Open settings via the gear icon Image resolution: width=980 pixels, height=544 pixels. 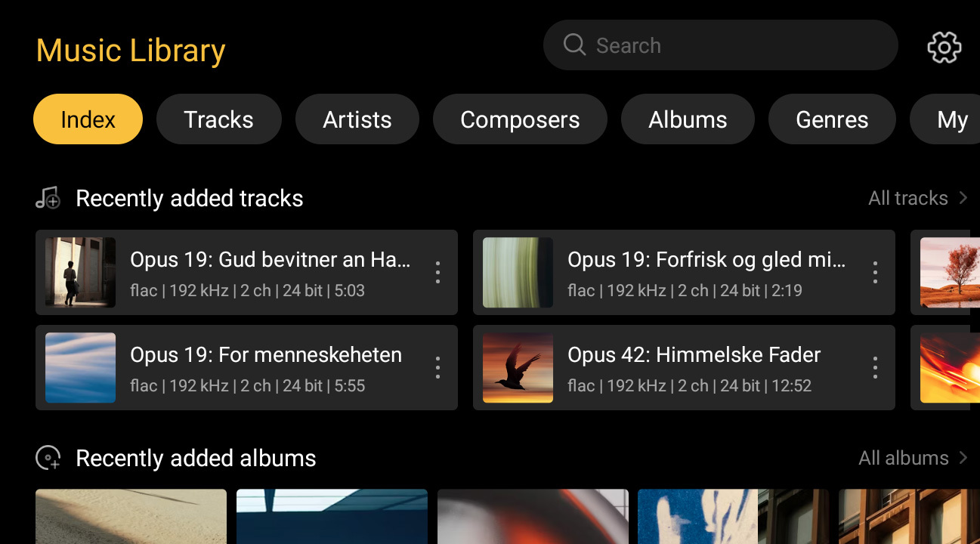click(944, 48)
